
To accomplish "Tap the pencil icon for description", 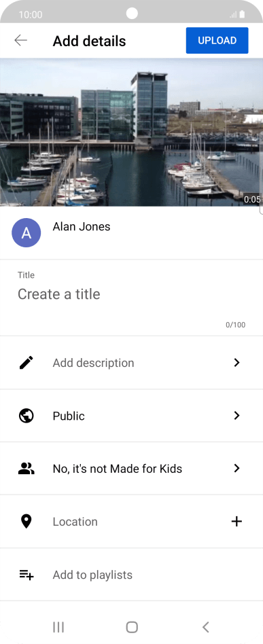I will pos(27,363).
